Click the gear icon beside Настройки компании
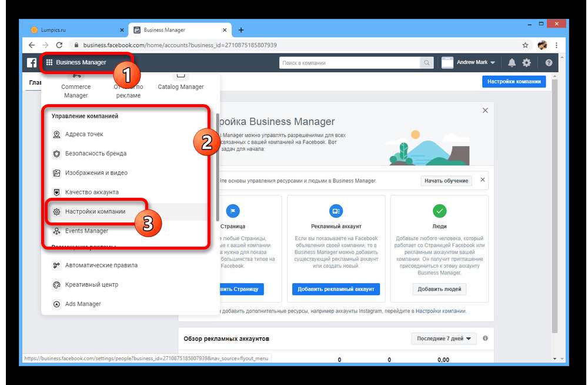The width and height of the screenshot is (588, 385). click(x=56, y=211)
